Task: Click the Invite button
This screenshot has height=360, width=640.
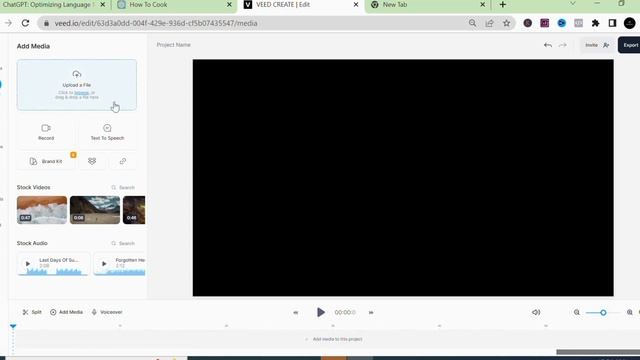Action: tap(597, 45)
